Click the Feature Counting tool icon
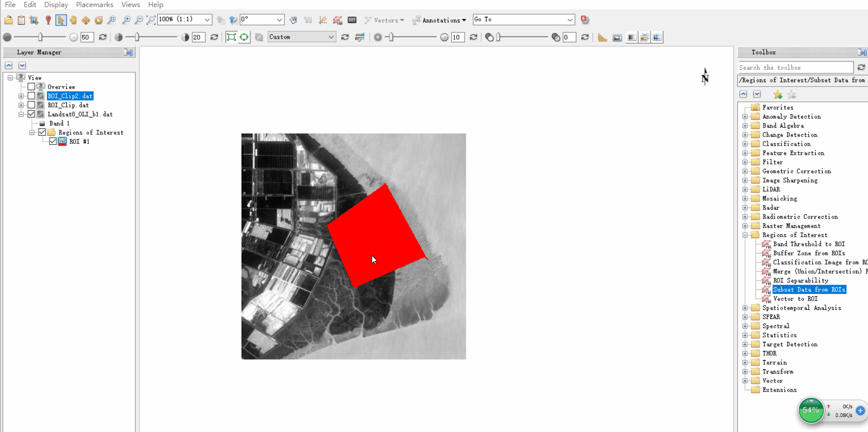Image resolution: width=868 pixels, height=432 pixels. [x=352, y=20]
